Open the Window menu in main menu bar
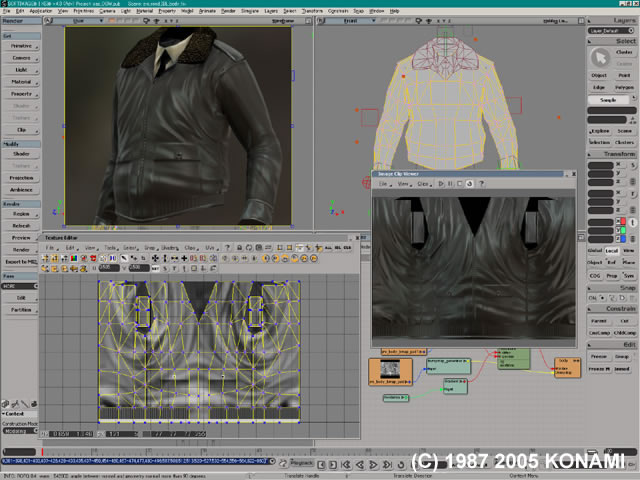 376,11
